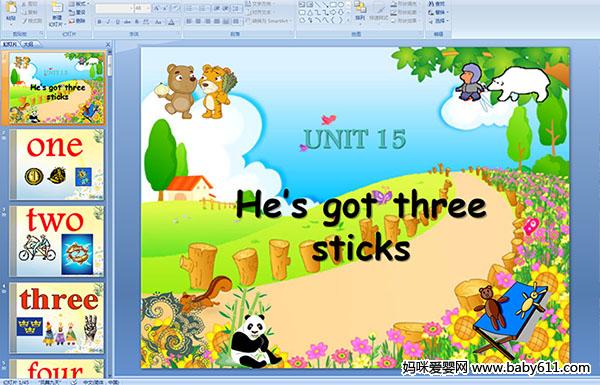Select the 'two' slide thumbnail
This screenshot has height=385, width=600.
point(57,241)
